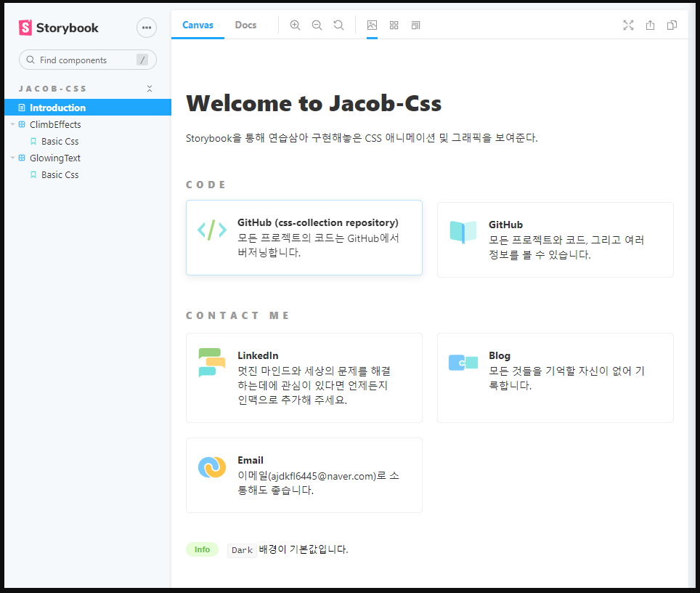The height and width of the screenshot is (593, 700).
Task: Toggle the grid overlay
Action: (394, 25)
